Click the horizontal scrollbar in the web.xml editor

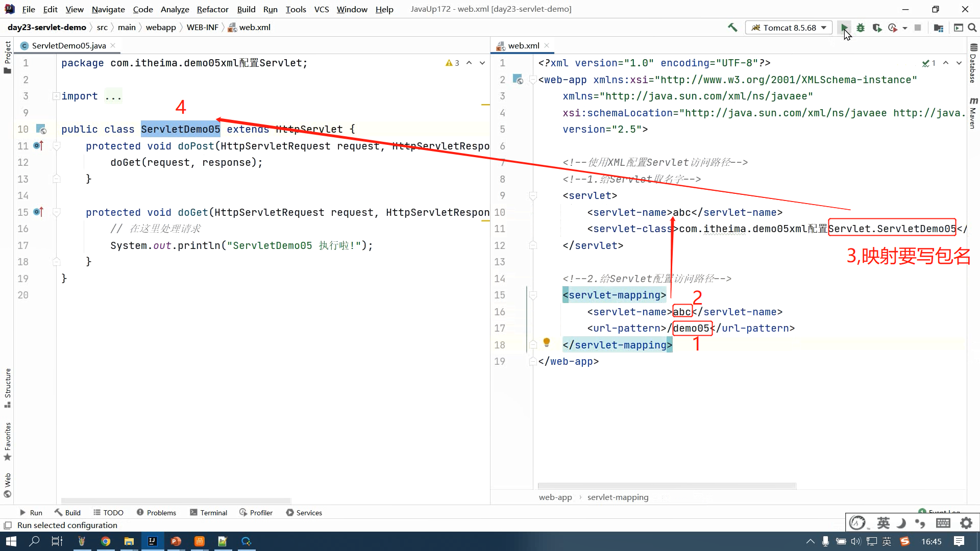[x=667, y=486]
